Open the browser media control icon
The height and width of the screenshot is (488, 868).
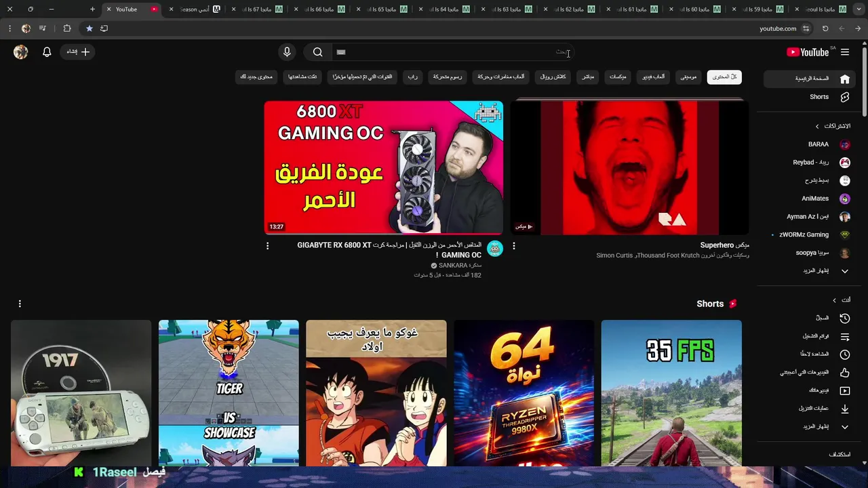click(43, 28)
